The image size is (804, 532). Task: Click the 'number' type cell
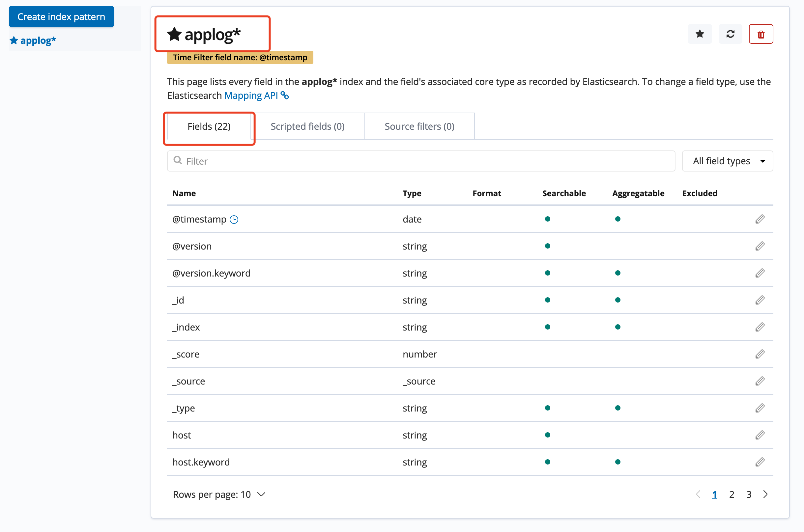click(x=420, y=354)
